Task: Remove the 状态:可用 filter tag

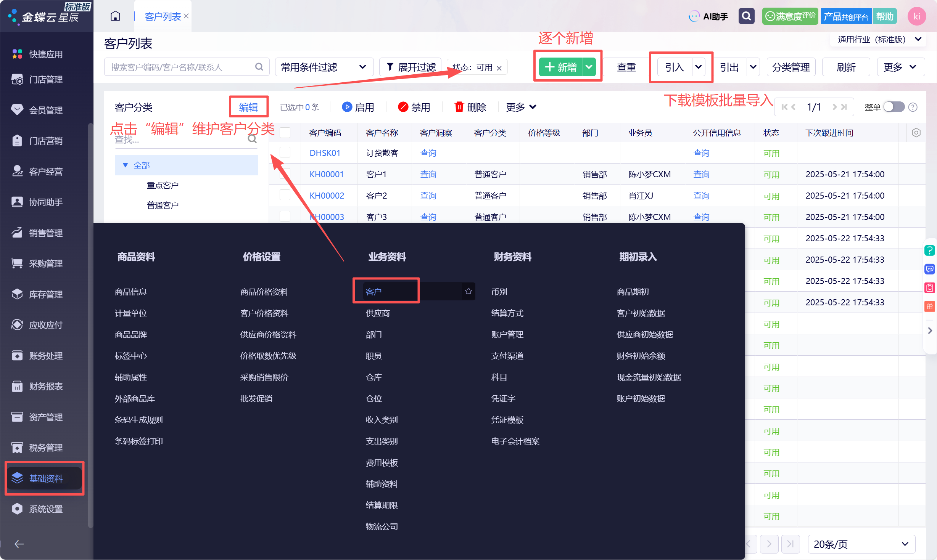Action: pos(499,68)
